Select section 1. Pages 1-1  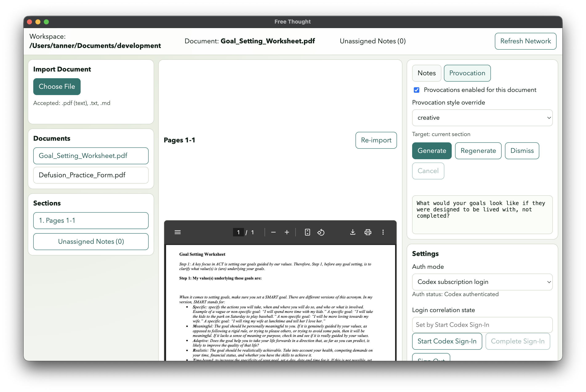91,220
